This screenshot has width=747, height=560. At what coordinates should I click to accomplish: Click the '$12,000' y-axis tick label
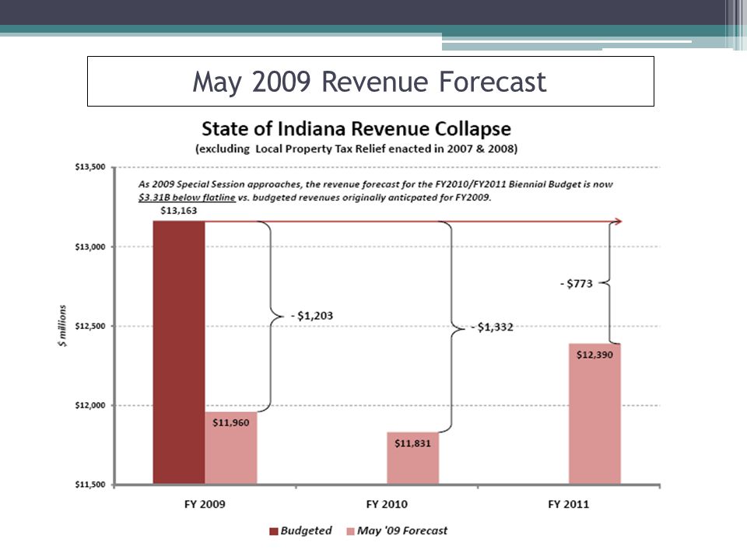pyautogui.click(x=90, y=405)
